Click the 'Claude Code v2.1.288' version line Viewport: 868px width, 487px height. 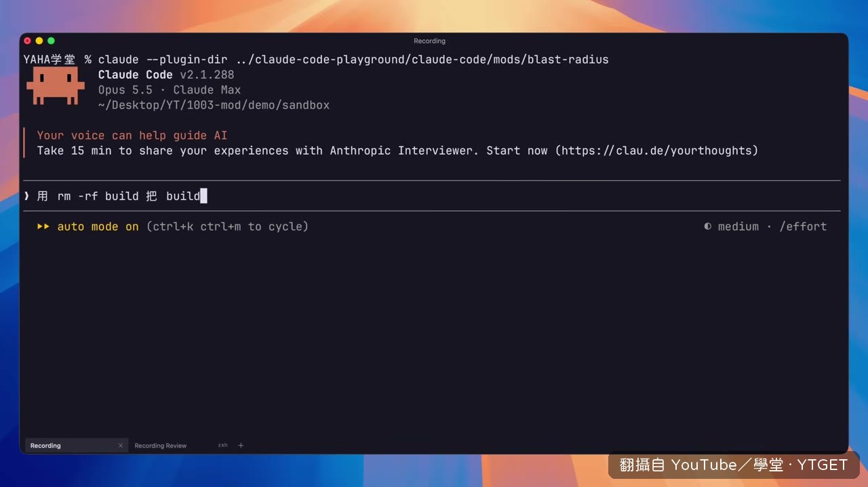tap(166, 75)
